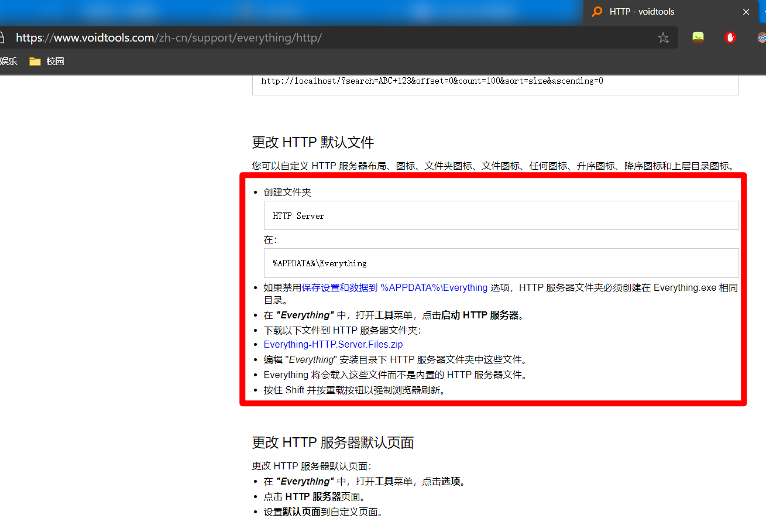Image resolution: width=766 pixels, height=532 pixels.
Task: Click the 更改 HTTP 默认文件 heading
Action: click(313, 142)
